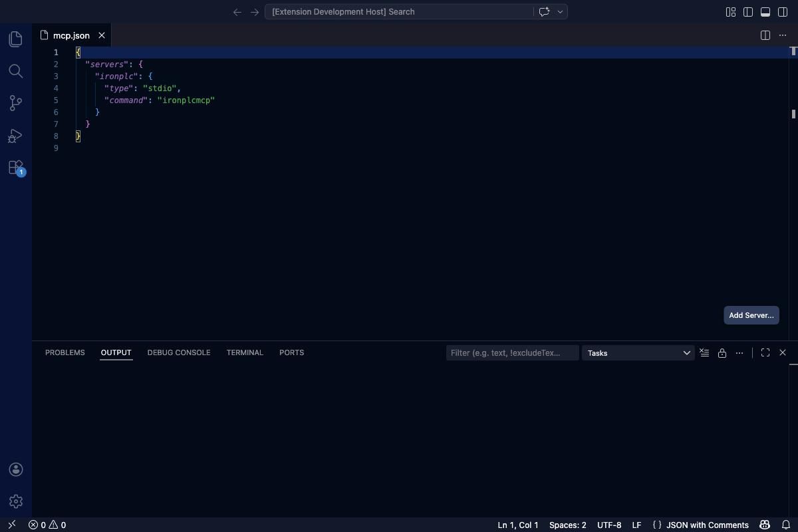This screenshot has width=798, height=532.
Task: Open the Accounts menu
Action: pos(16,469)
